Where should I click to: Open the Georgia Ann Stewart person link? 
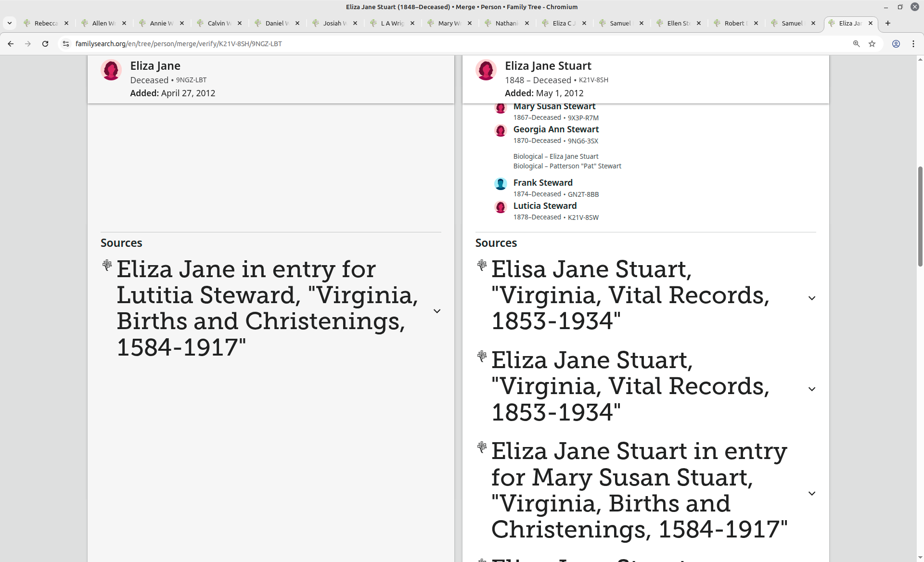556,129
